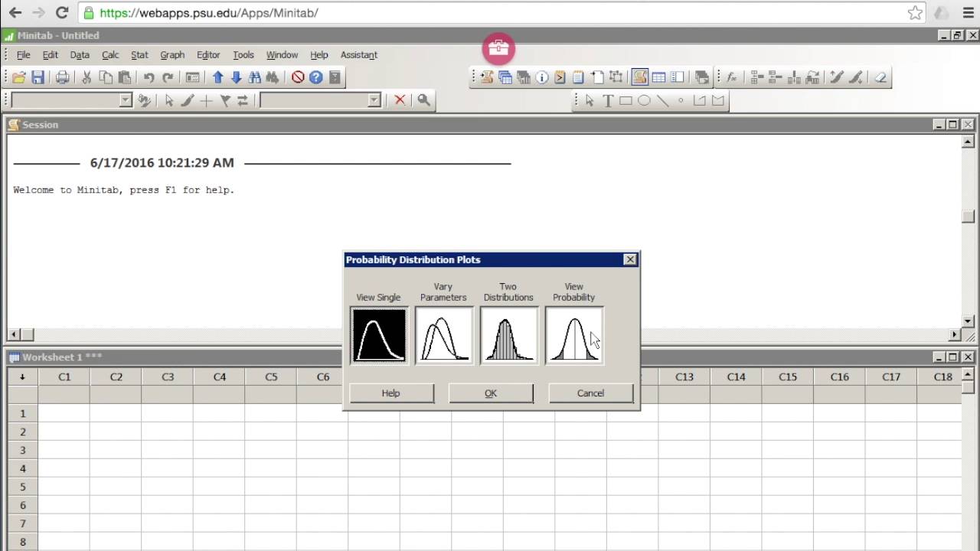Click the Session horizontal scroll right arrow

[955, 334]
